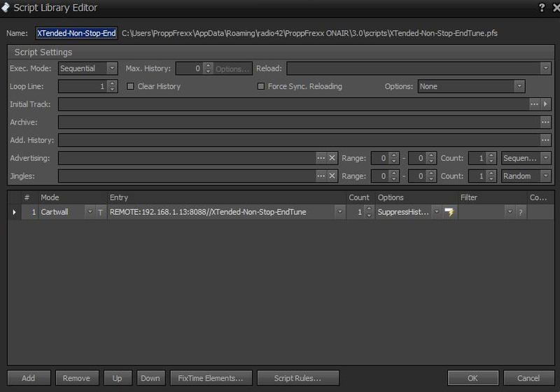
Task: Click the lightning command icon in row 1
Action: pyautogui.click(x=449, y=212)
